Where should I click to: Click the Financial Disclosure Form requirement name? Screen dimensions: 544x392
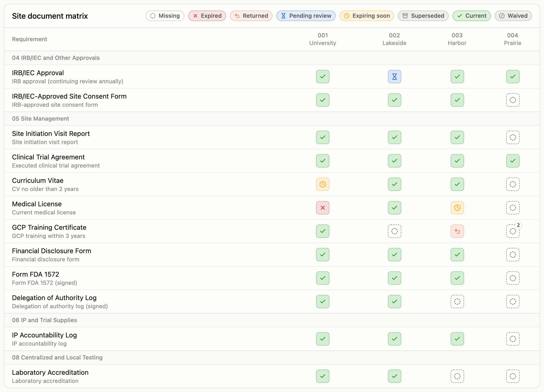(51, 251)
